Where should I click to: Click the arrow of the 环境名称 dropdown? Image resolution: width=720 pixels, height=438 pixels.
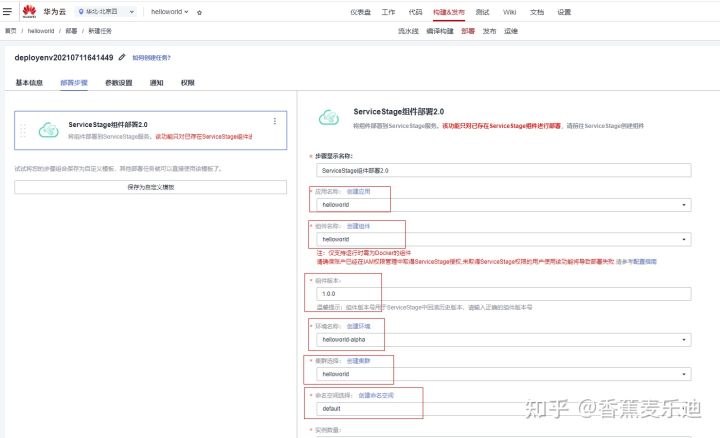tap(684, 340)
